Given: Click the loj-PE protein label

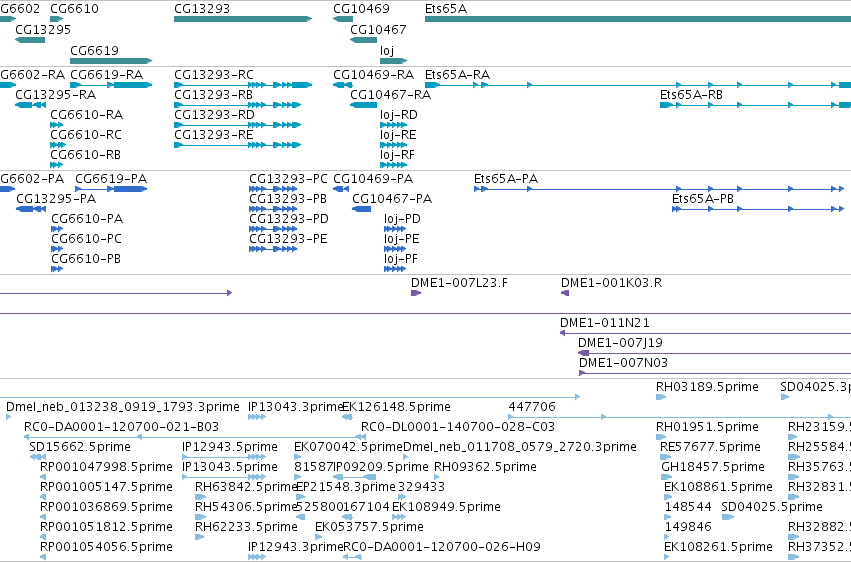Looking at the screenshot, I should coord(402,239).
